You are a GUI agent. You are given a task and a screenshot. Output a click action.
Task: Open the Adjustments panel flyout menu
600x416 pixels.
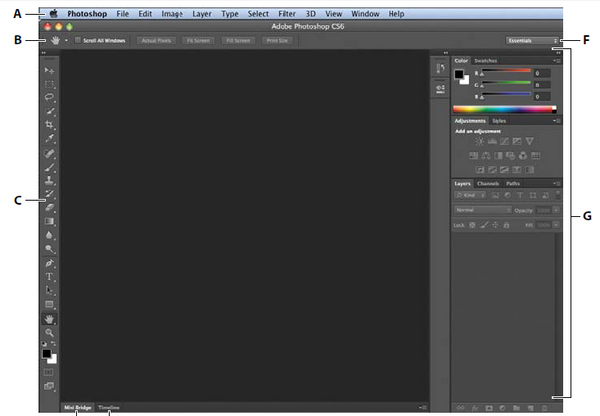click(557, 121)
